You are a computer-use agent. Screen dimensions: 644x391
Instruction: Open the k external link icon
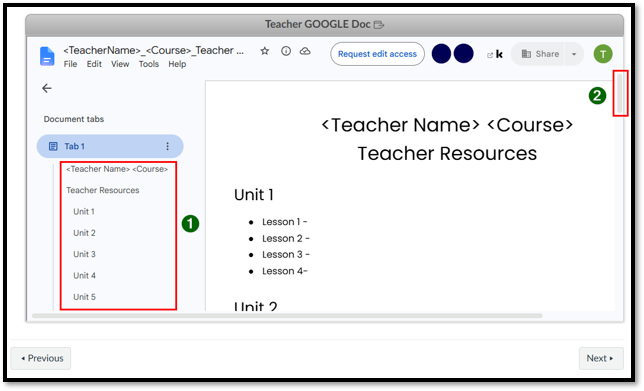(495, 54)
